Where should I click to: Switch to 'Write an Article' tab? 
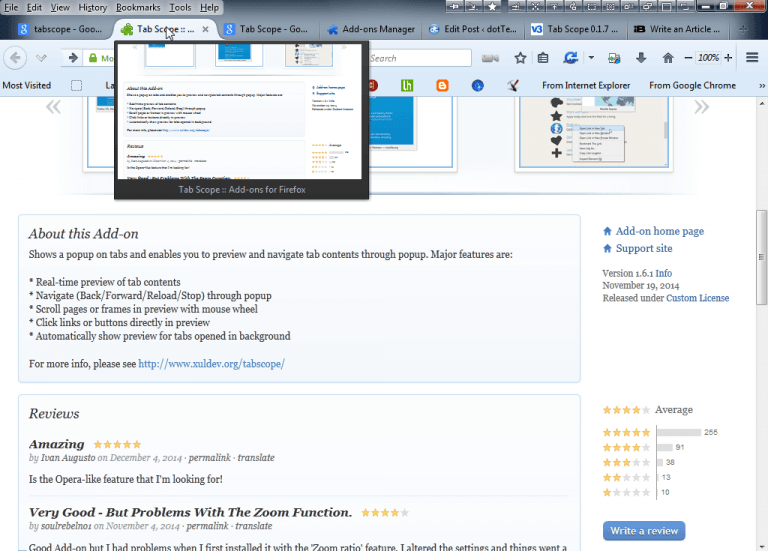[x=678, y=29]
